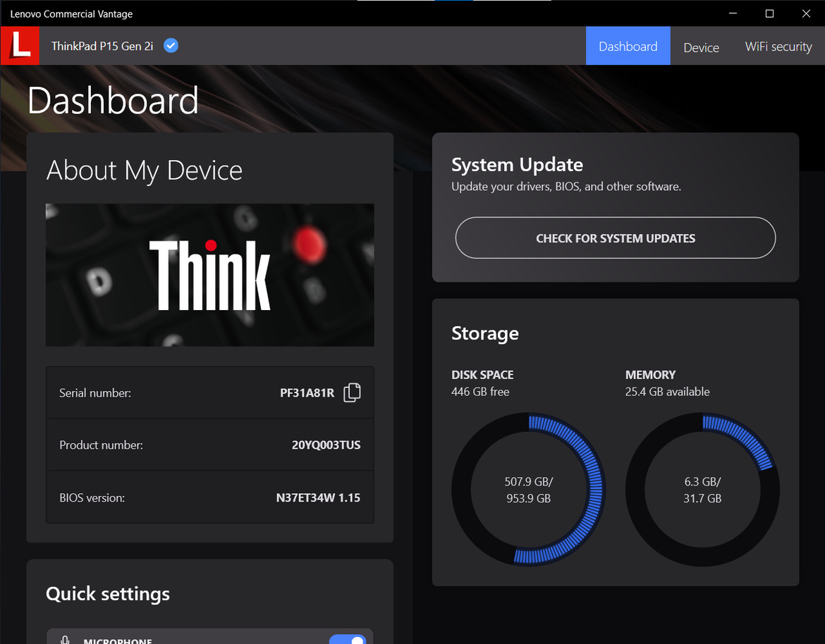Click the MEMORY label
The width and height of the screenshot is (825, 644).
pyautogui.click(x=650, y=375)
